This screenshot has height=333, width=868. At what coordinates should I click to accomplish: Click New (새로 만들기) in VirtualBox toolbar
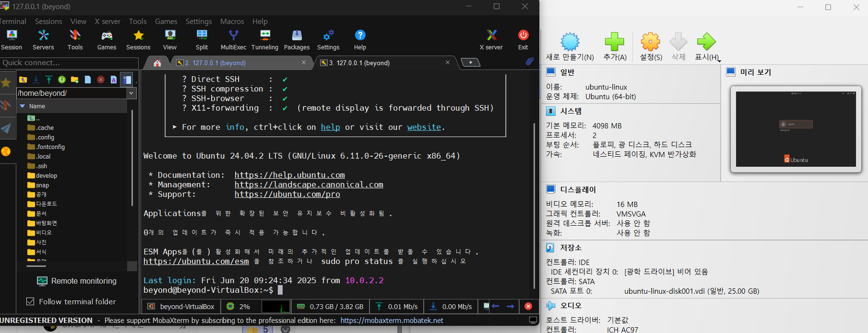tap(570, 47)
